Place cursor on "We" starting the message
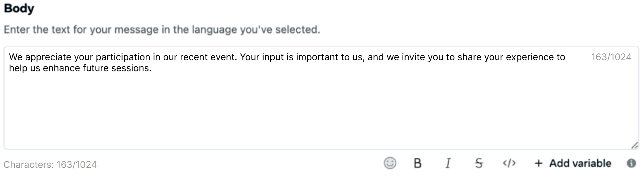The width and height of the screenshot is (644, 178). coord(15,57)
